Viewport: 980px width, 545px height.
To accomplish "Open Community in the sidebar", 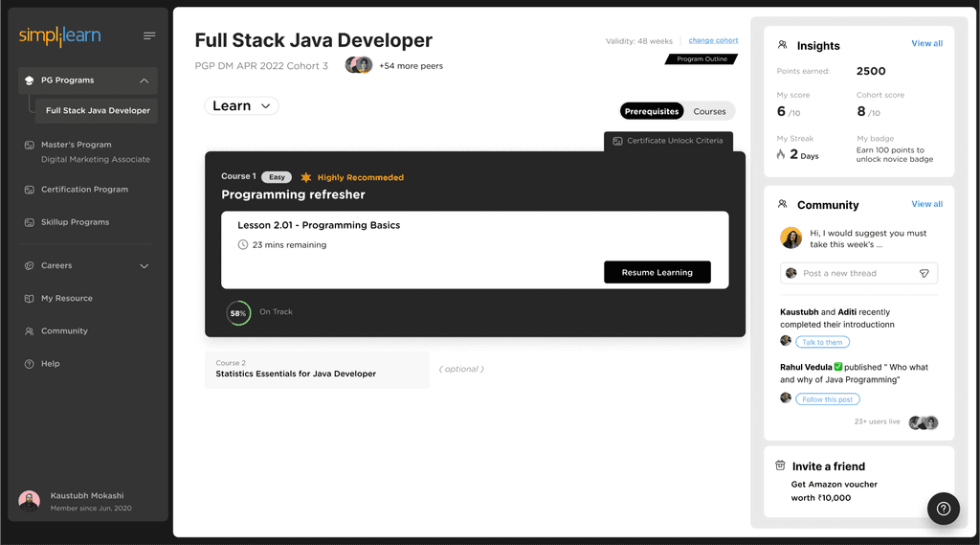I will click(x=64, y=331).
